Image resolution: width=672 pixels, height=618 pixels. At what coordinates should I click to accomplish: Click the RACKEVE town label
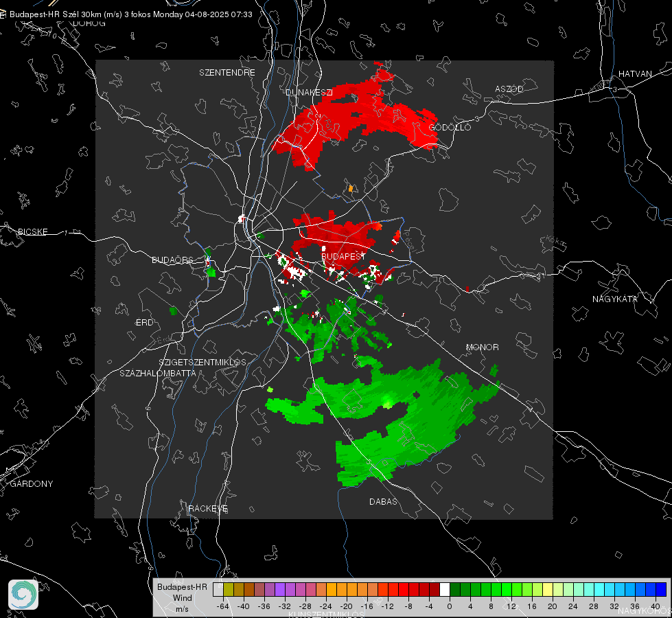[208, 509]
